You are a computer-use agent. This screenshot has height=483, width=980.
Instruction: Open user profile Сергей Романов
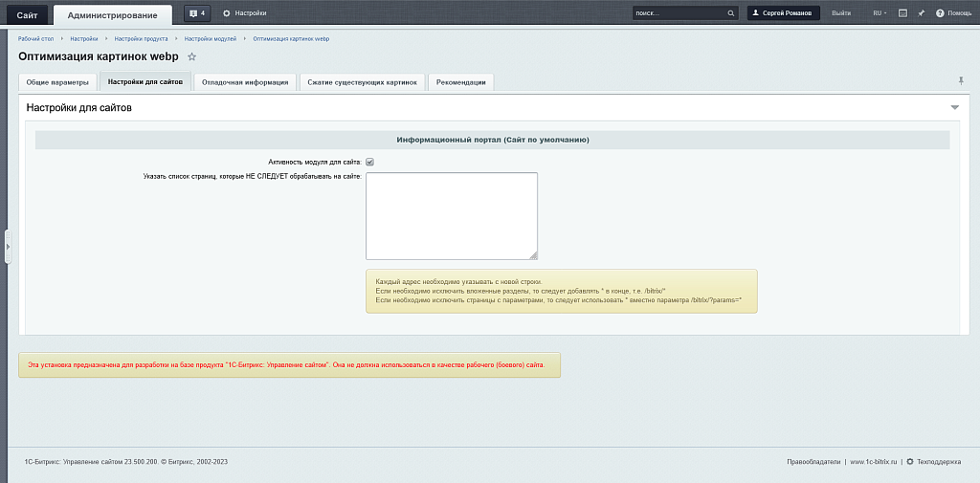[x=784, y=13]
